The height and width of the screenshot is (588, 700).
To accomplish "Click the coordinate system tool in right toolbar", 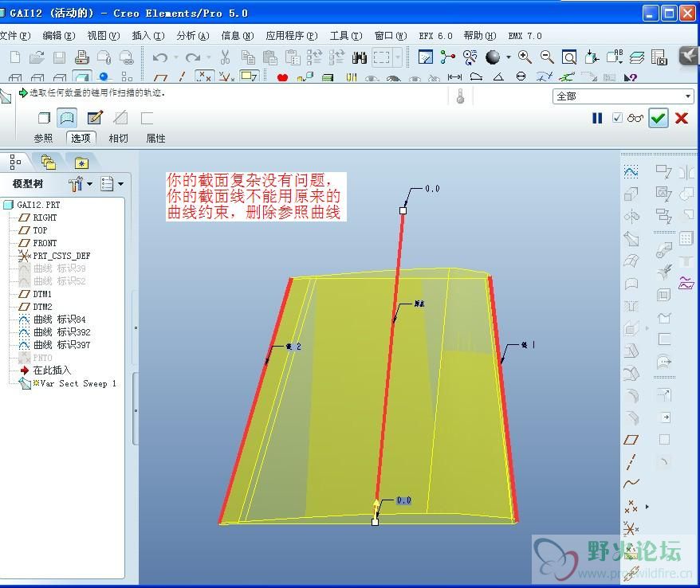I will pyautogui.click(x=631, y=529).
